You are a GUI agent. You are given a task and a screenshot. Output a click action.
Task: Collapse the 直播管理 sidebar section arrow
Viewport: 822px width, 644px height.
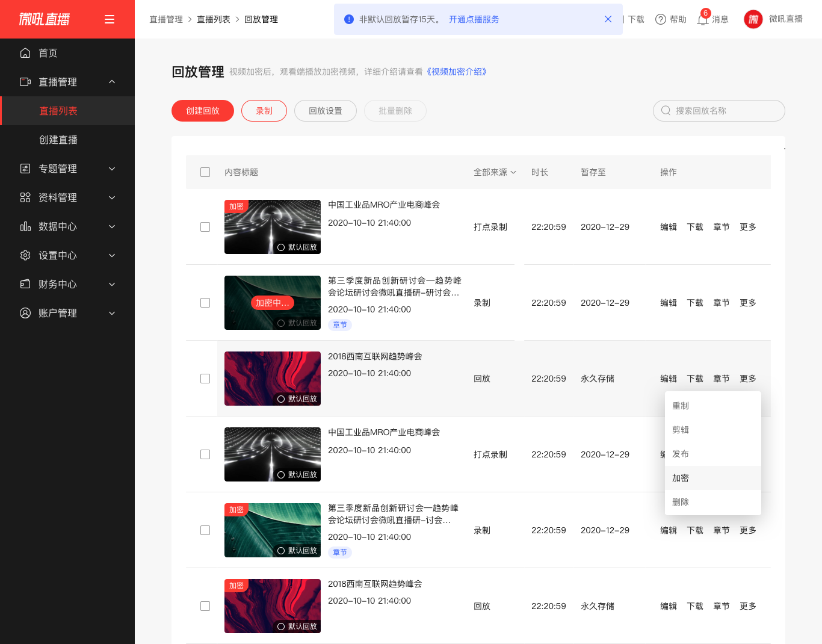[112, 82]
